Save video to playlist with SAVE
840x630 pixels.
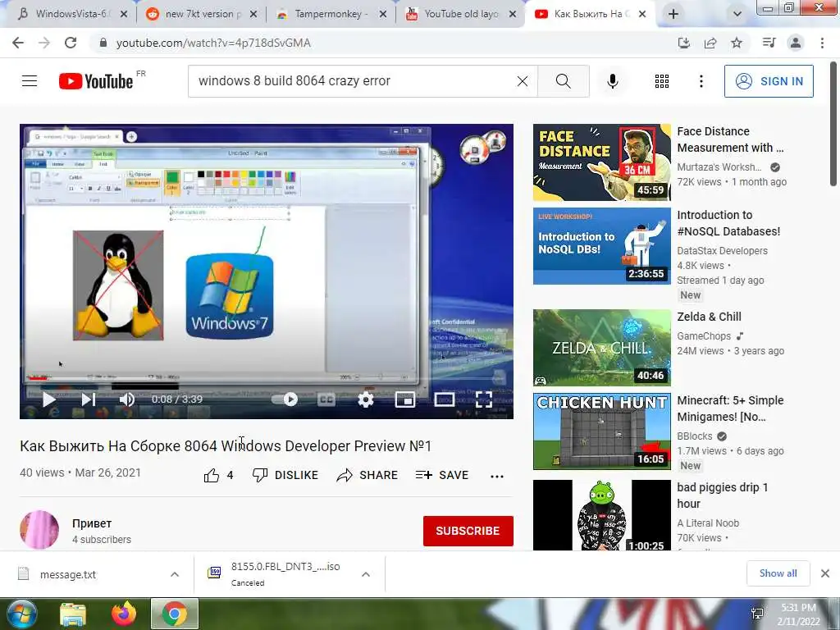[x=442, y=475]
